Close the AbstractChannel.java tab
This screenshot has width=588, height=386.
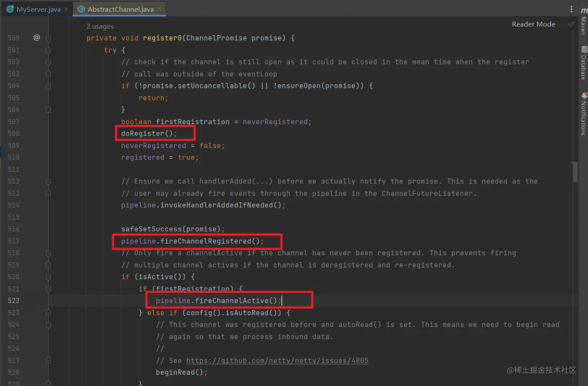[159, 9]
